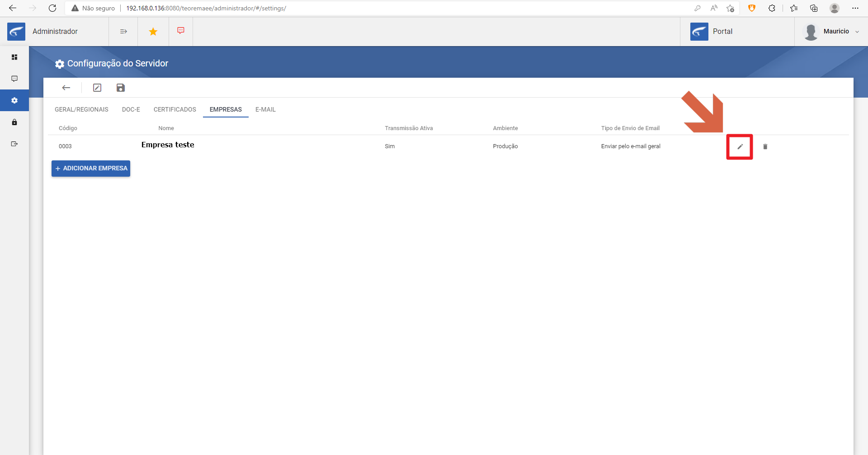Open the browser profile avatar
This screenshot has height=455, width=868.
835,8
